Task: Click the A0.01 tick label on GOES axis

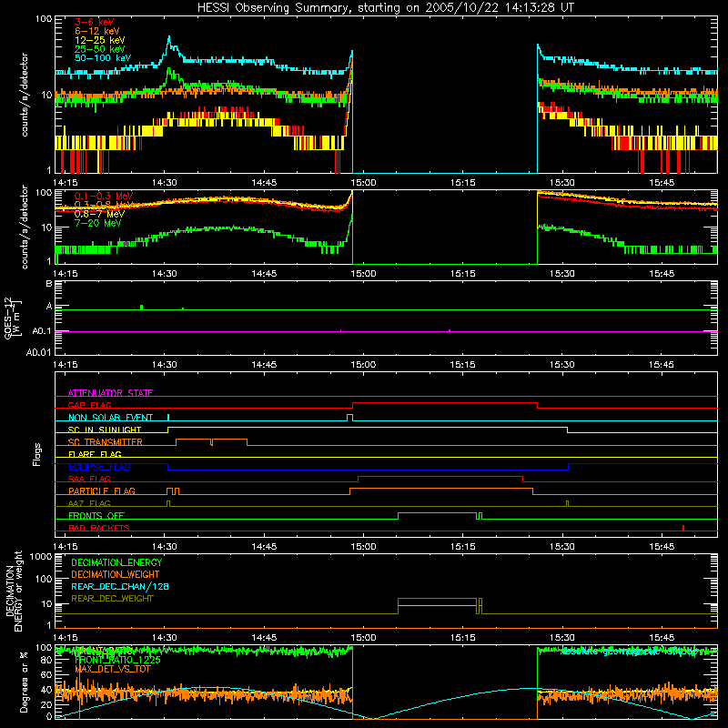Action: point(39,352)
